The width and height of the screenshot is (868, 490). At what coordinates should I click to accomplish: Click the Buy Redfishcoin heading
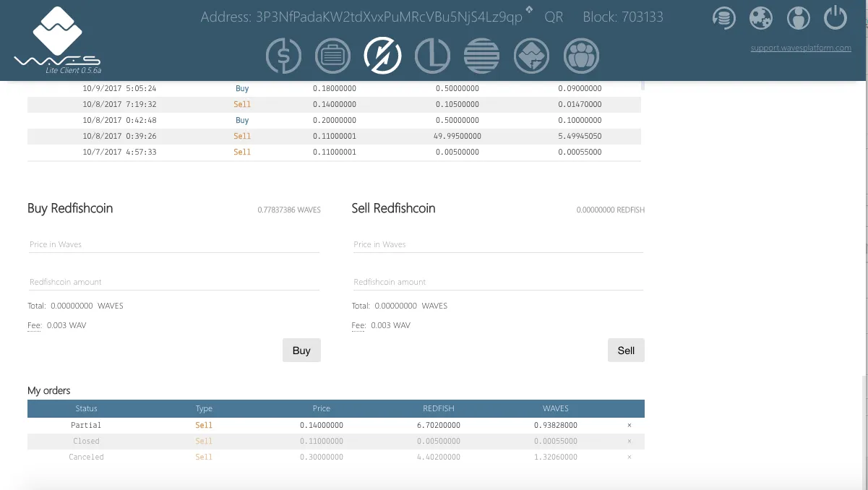pyautogui.click(x=70, y=208)
